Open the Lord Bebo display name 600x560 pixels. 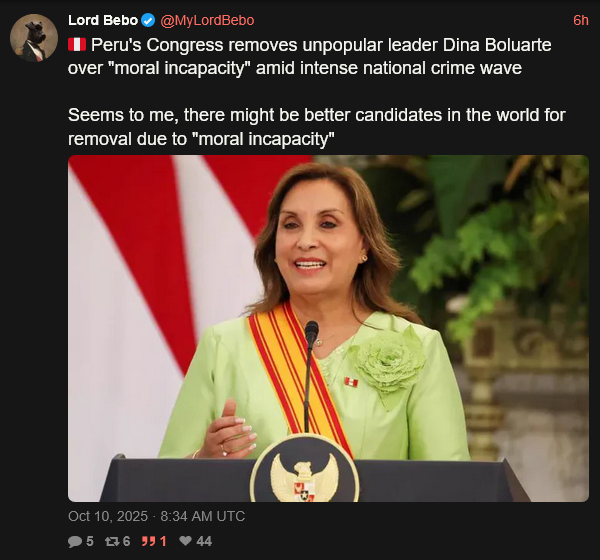(x=103, y=20)
